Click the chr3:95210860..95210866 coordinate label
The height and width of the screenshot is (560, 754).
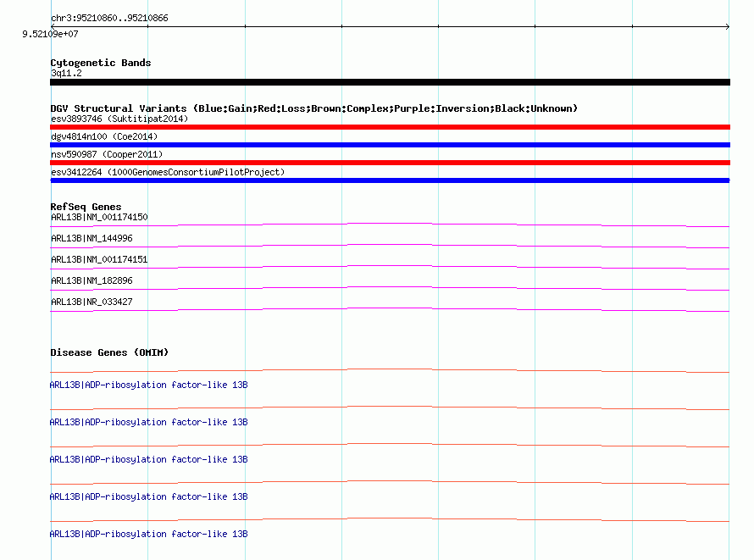coord(109,18)
